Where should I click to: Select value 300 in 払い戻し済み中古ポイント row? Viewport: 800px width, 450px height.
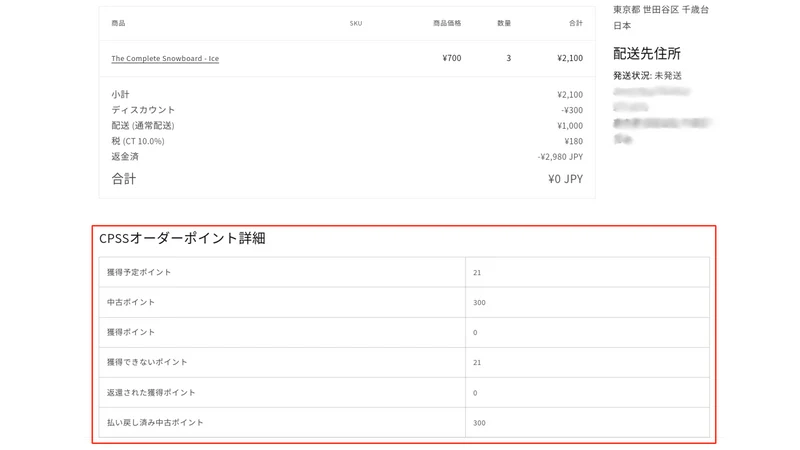[x=479, y=423]
